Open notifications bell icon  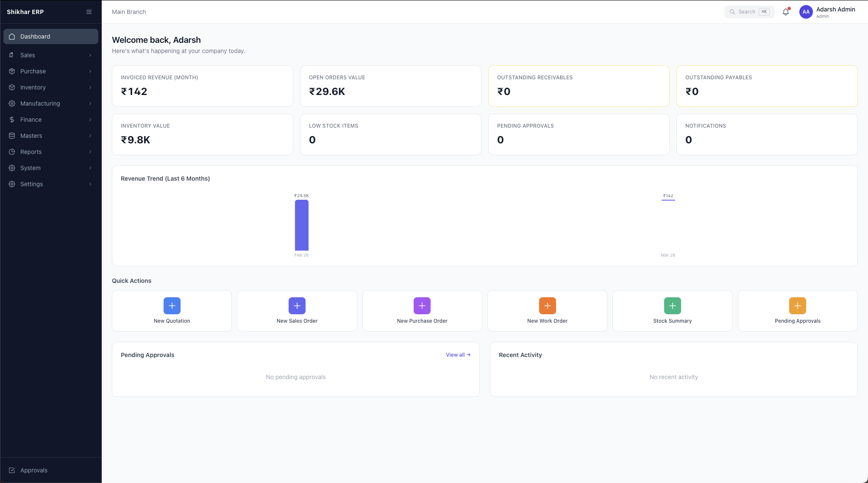pos(786,12)
